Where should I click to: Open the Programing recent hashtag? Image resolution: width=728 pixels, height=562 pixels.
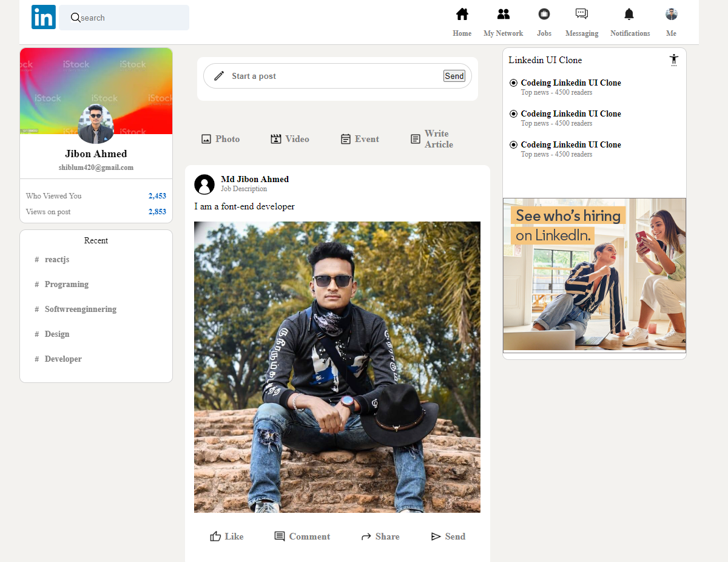pos(67,284)
